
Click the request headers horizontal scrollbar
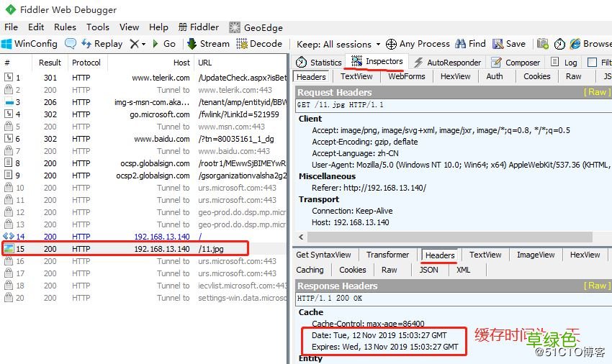point(446,236)
